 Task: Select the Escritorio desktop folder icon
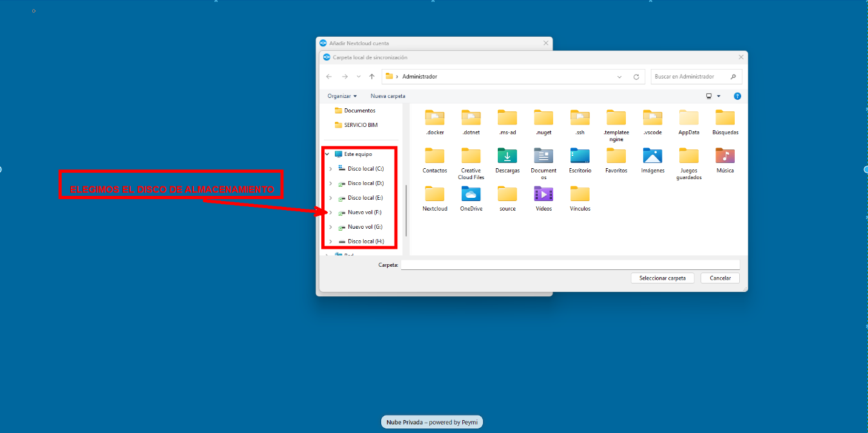coord(580,157)
